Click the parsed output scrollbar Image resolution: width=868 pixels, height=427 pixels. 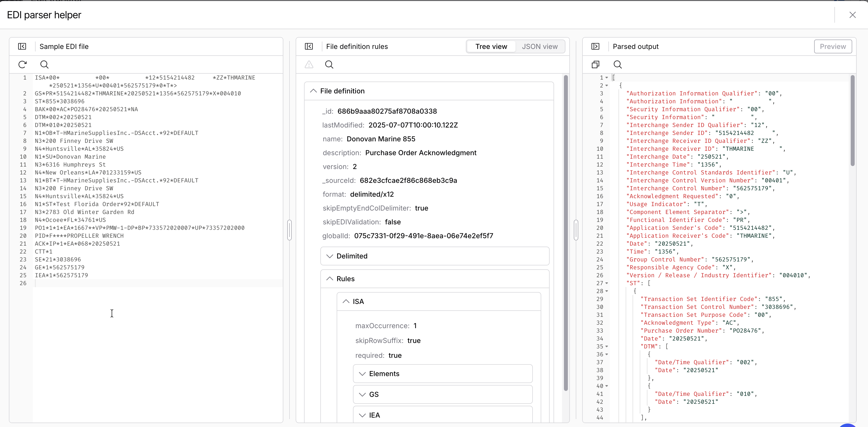coord(852,121)
